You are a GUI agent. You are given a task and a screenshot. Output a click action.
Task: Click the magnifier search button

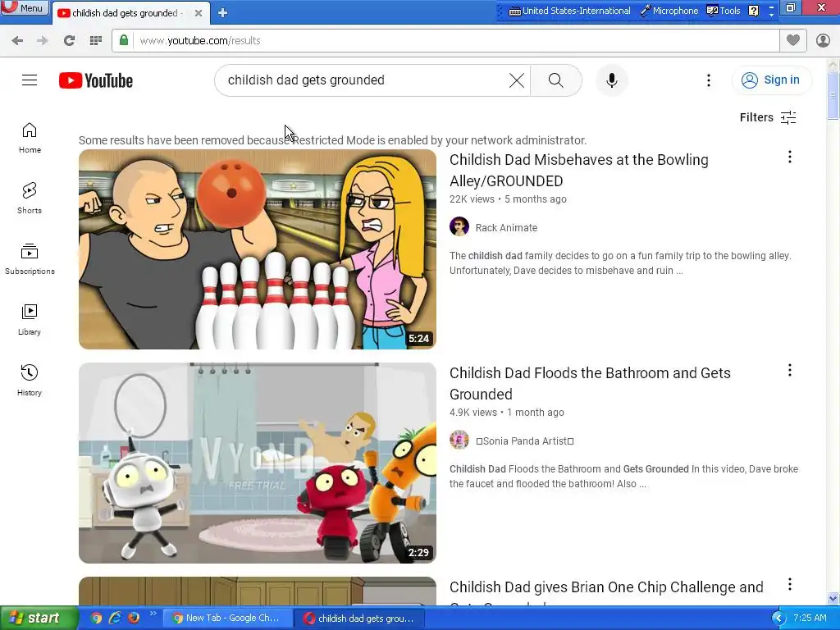555,80
